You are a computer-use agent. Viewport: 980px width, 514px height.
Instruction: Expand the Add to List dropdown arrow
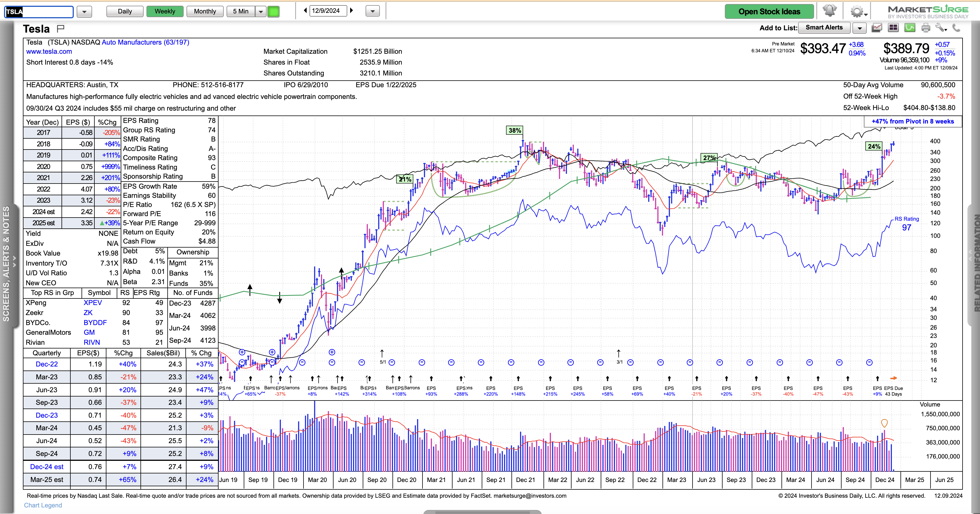859,28
